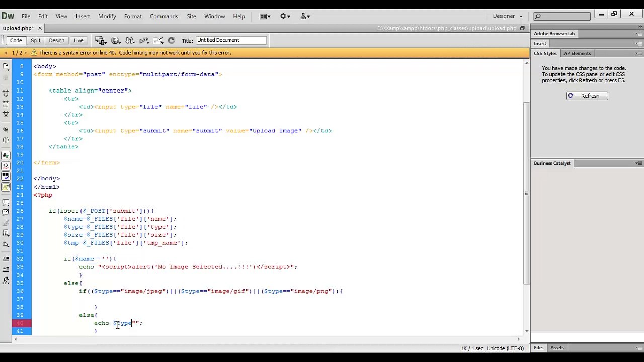The image size is (644, 362).
Task: Select the upload.php* document tab
Action: [18, 28]
